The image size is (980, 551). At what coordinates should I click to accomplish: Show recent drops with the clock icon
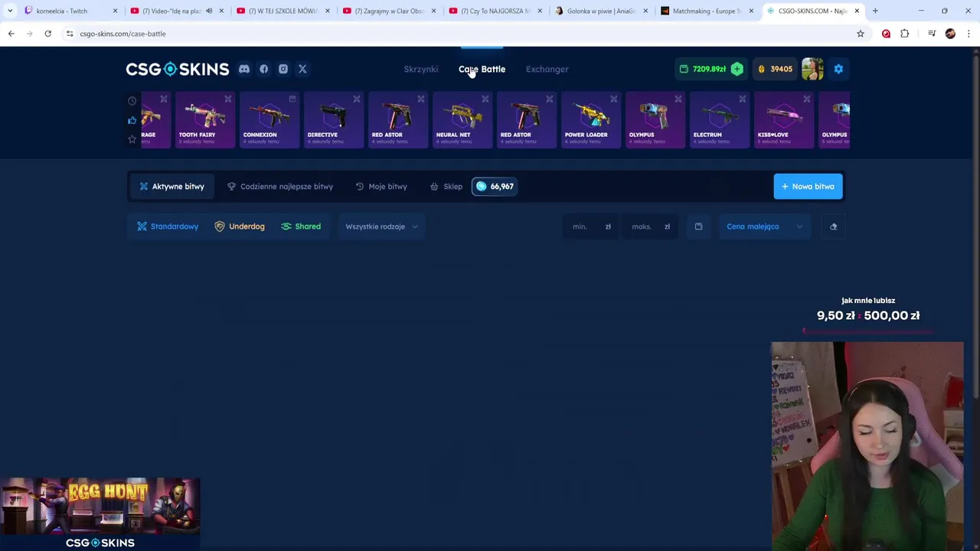pyautogui.click(x=132, y=101)
